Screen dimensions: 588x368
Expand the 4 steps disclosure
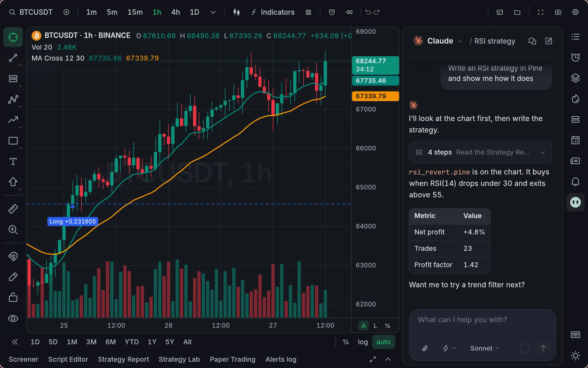coord(480,152)
